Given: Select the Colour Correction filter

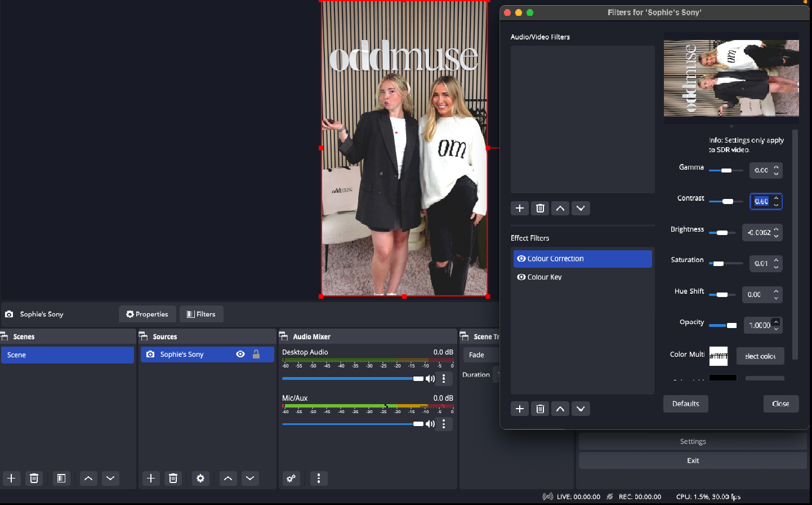Looking at the screenshot, I should pos(583,259).
